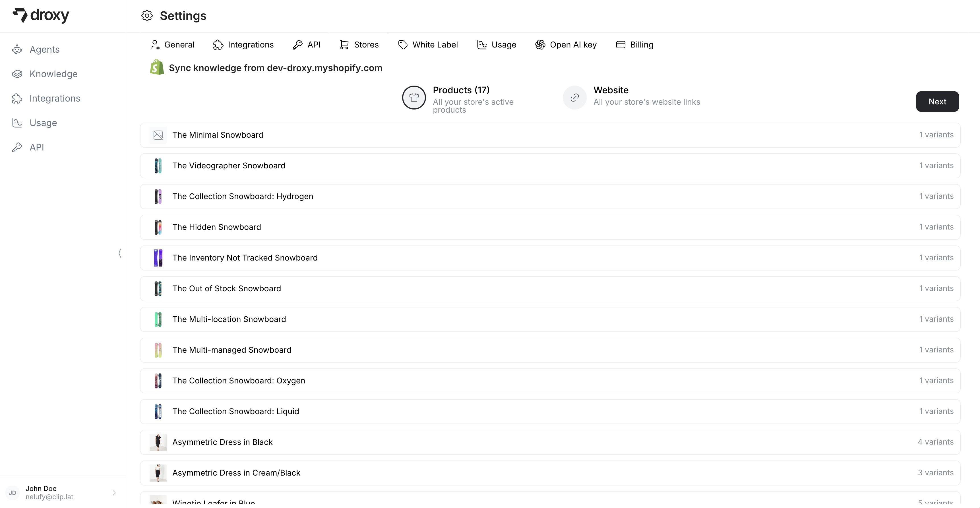Select the Products t-shirt icon
The image size is (980, 508).
(414, 98)
